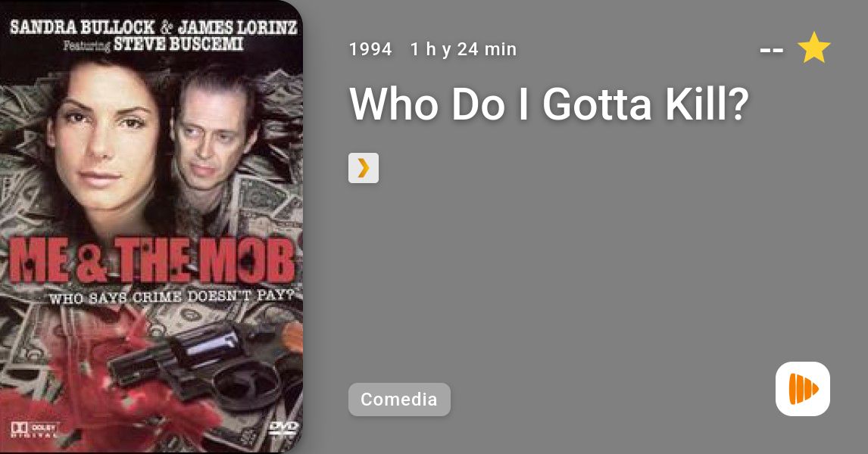Click the James Lorinz name on poster

pos(238,26)
